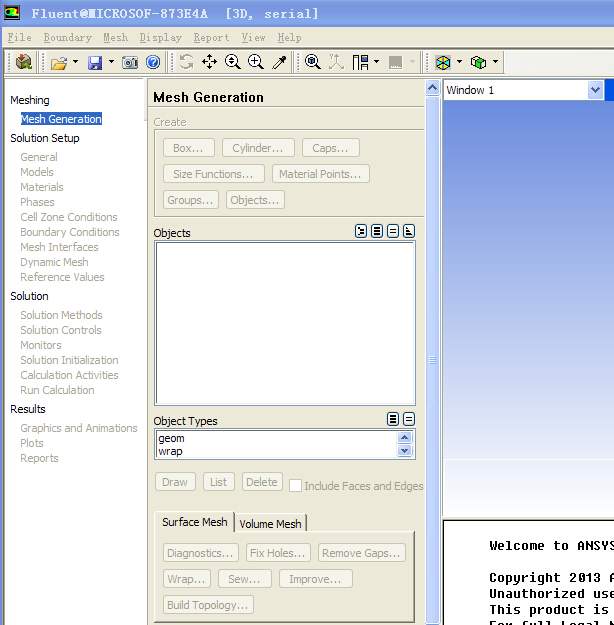Click the camera save picture icon

click(x=130, y=62)
